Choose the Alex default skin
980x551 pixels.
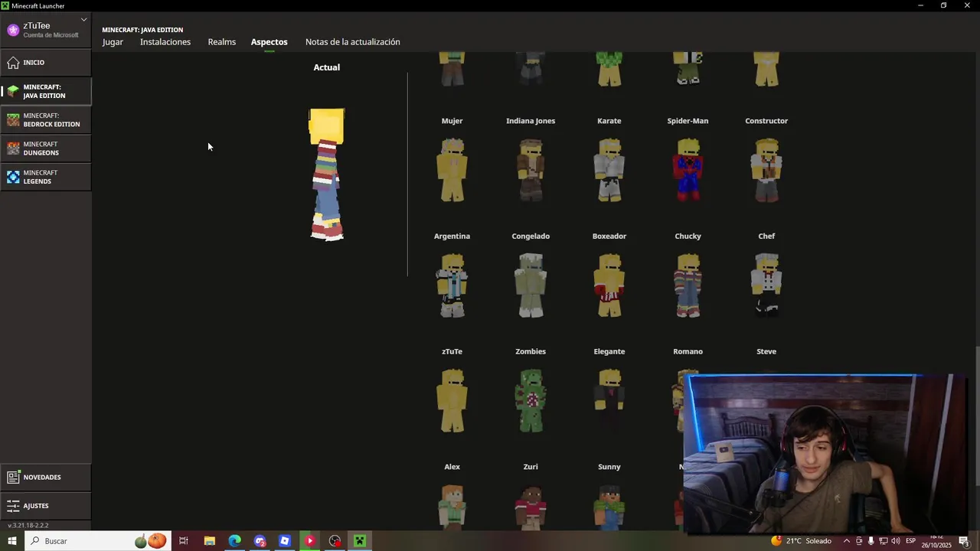click(452, 507)
